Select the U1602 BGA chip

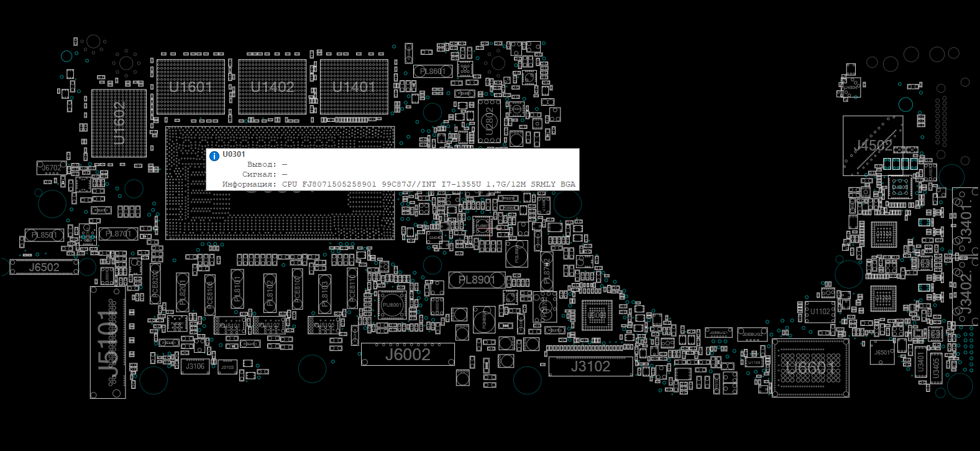click(119, 123)
